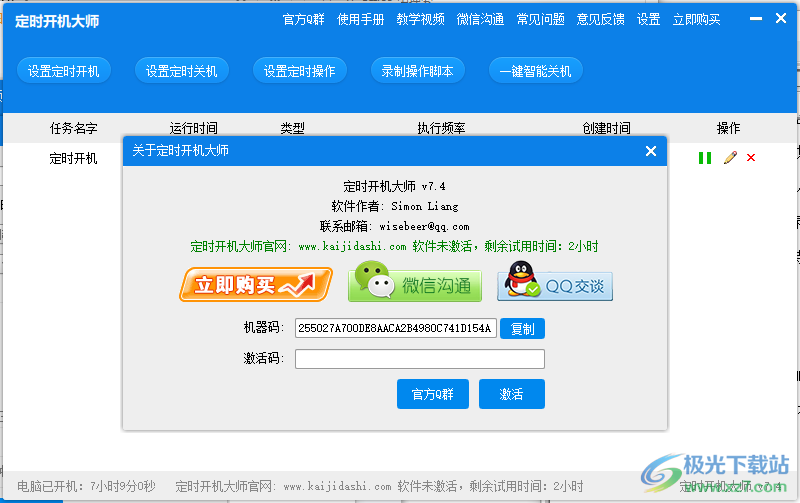Screen dimensions: 800x503
Task: Click the 激活 button
Action: coord(512,394)
